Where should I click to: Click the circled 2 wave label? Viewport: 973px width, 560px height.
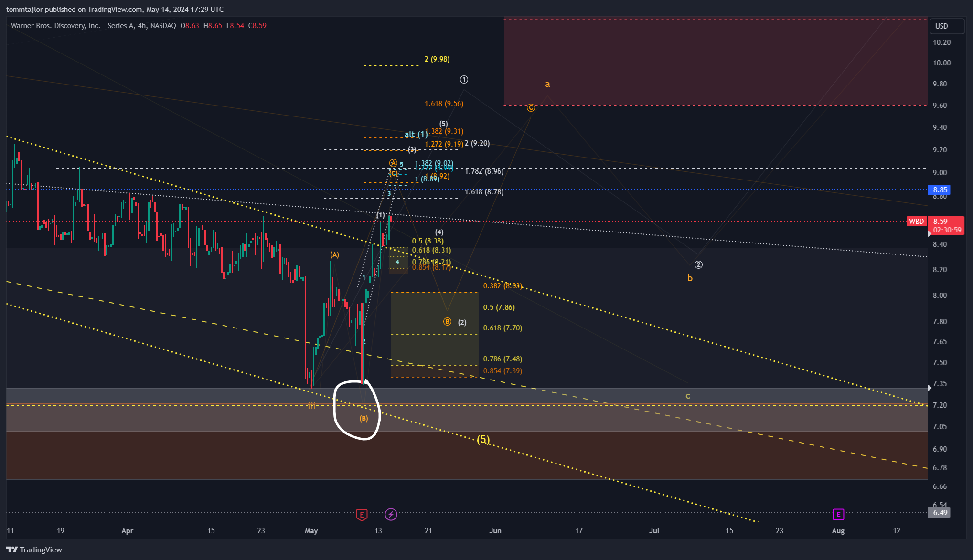[698, 264]
